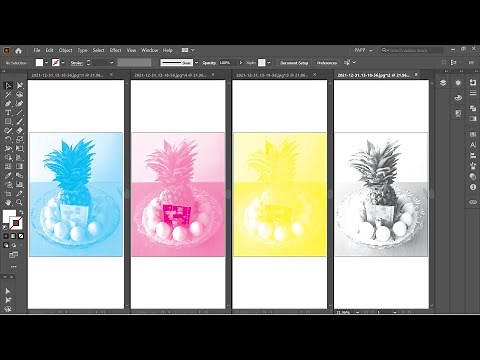Click the Stroke label link
Image resolution: width=480 pixels, height=360 pixels.
coord(76,63)
